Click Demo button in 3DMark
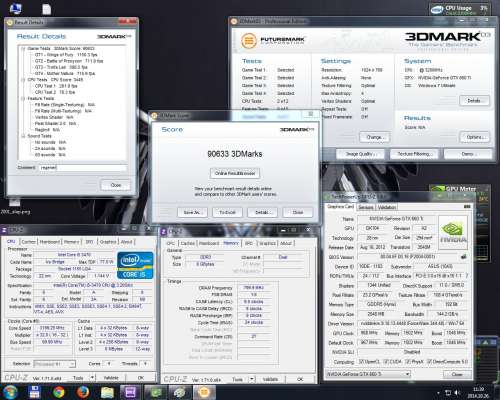 tap(468, 154)
